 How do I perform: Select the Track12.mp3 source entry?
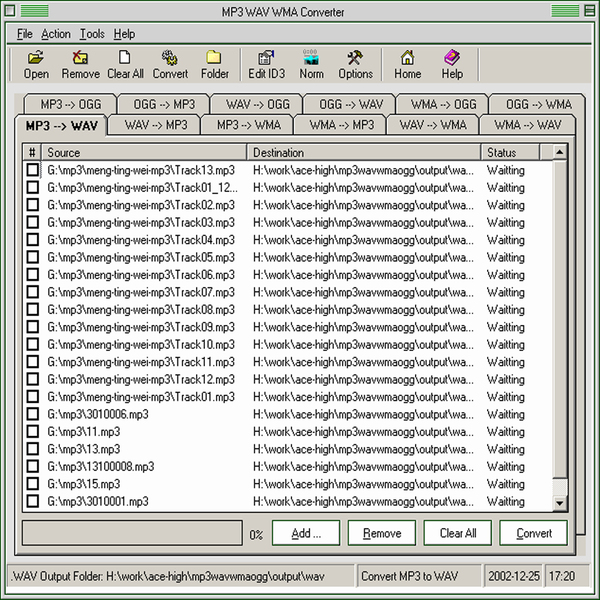pyautogui.click(x=141, y=379)
